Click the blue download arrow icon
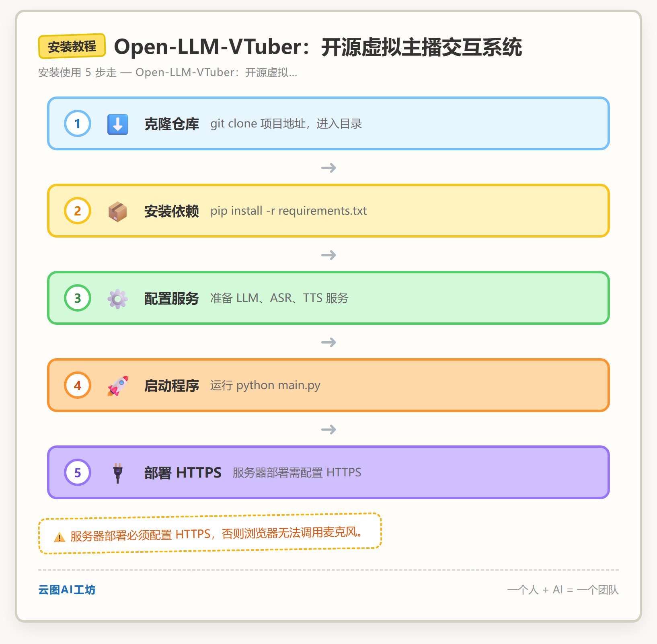Viewport: 657px width, 644px height. pos(118,124)
